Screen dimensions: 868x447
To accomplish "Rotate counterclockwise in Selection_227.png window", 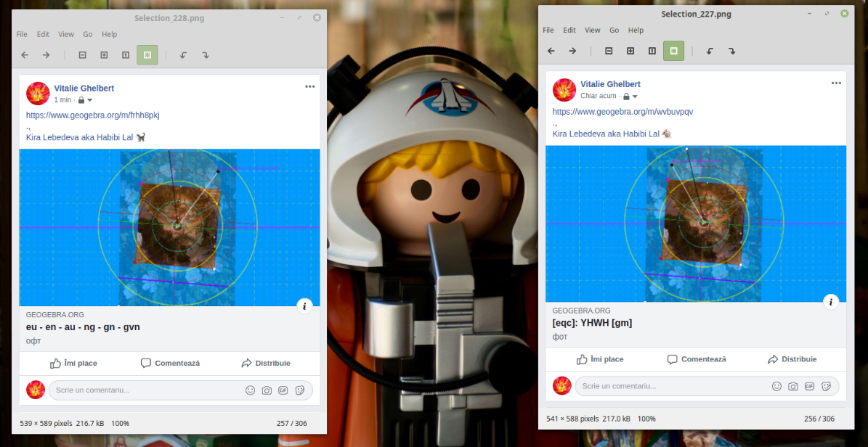I will pyautogui.click(x=710, y=51).
